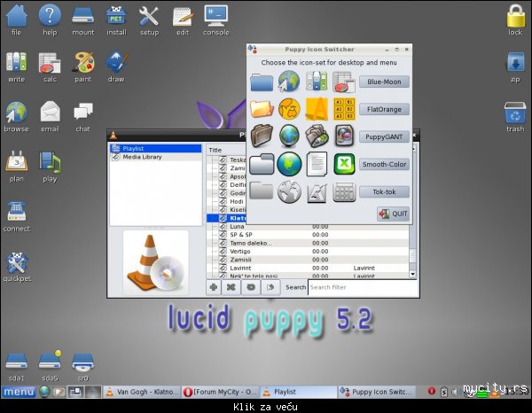The image size is (532, 413).
Task: Open the connect network icon
Action: pos(16,213)
